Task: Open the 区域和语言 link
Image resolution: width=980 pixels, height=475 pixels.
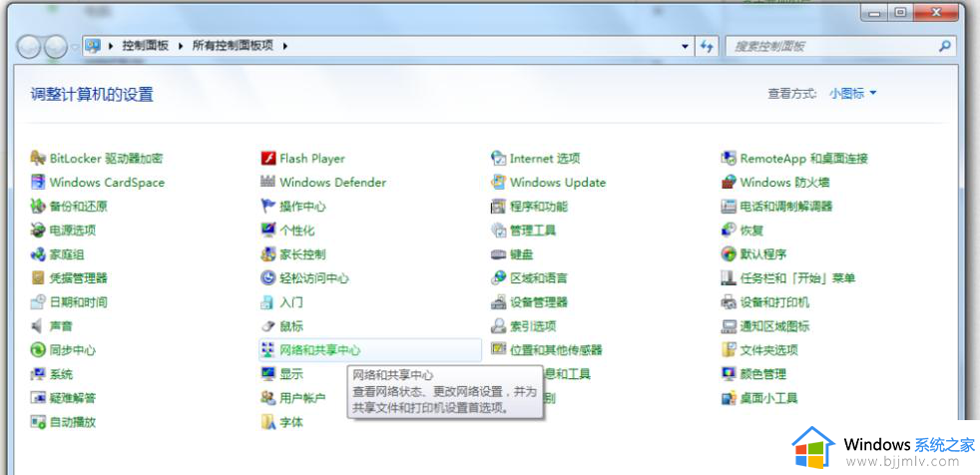Action: tap(539, 278)
